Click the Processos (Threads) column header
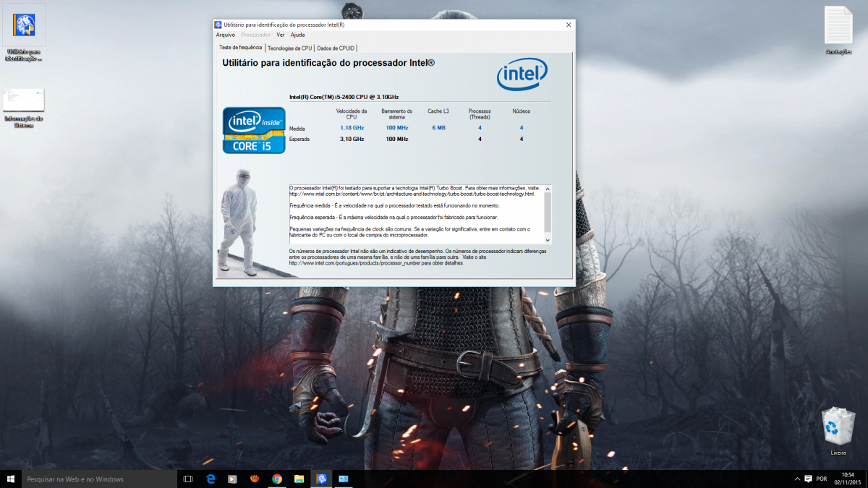The image size is (868, 488). (480, 114)
